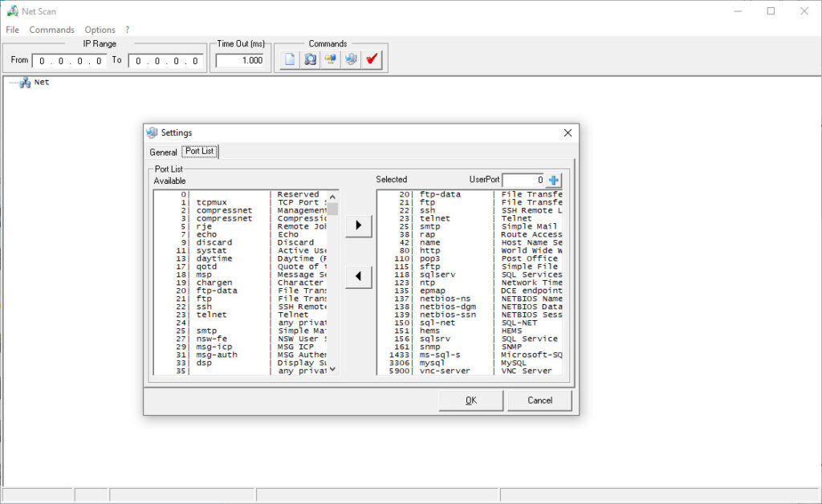822x504 pixels.
Task: Select port 118 sqlserv in Selected list
Action: click(470, 274)
